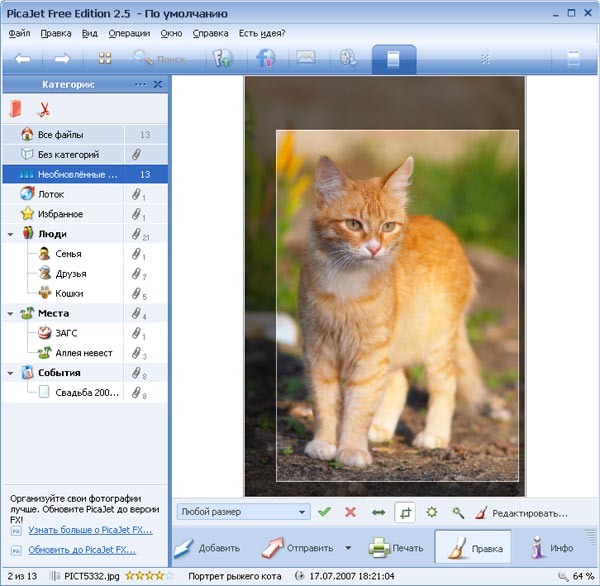Click inside the crop selection on cat photo
The image size is (600, 586).
point(397,305)
